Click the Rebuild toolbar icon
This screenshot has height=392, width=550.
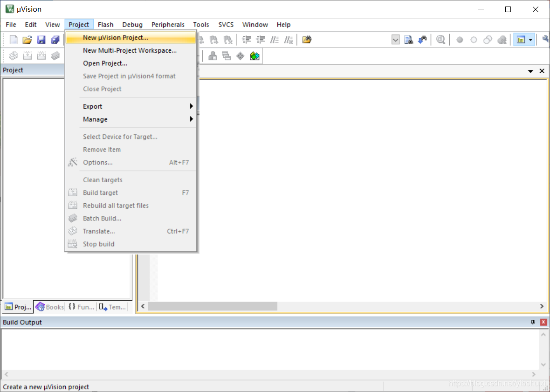point(41,56)
